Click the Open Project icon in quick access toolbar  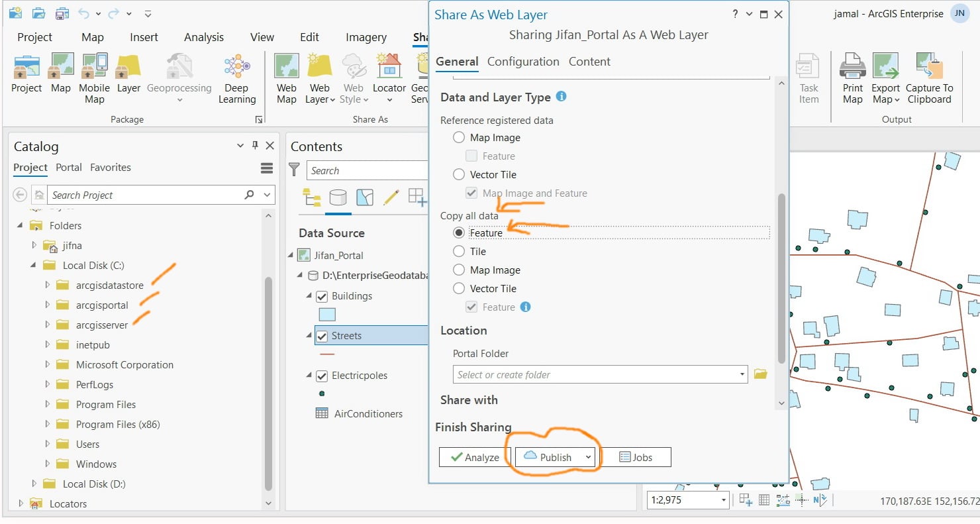pos(39,13)
